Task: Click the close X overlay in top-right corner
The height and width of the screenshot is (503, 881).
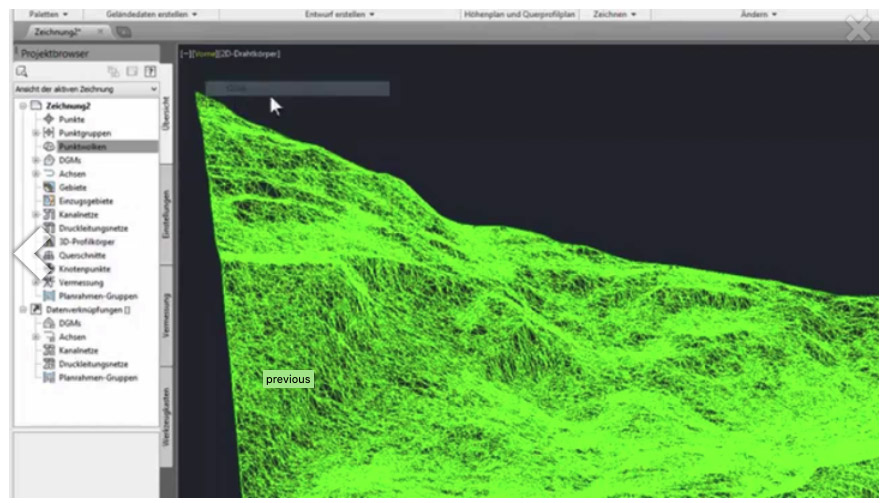Action: click(x=858, y=28)
